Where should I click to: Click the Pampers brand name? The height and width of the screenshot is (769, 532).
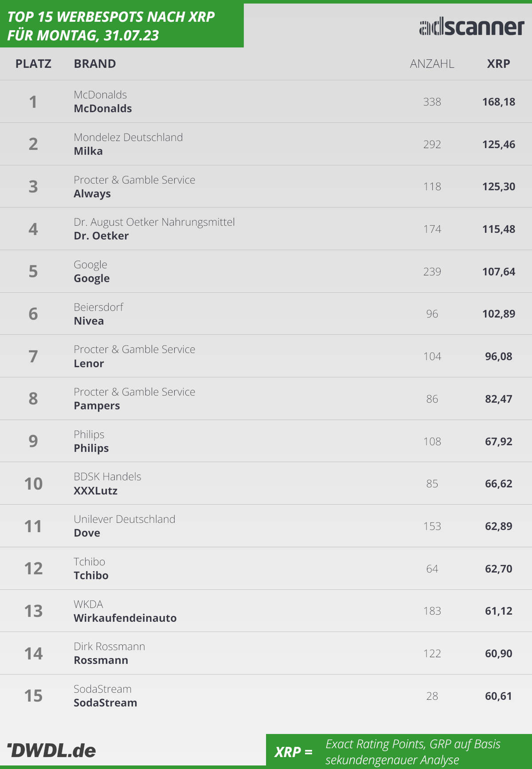click(x=97, y=406)
